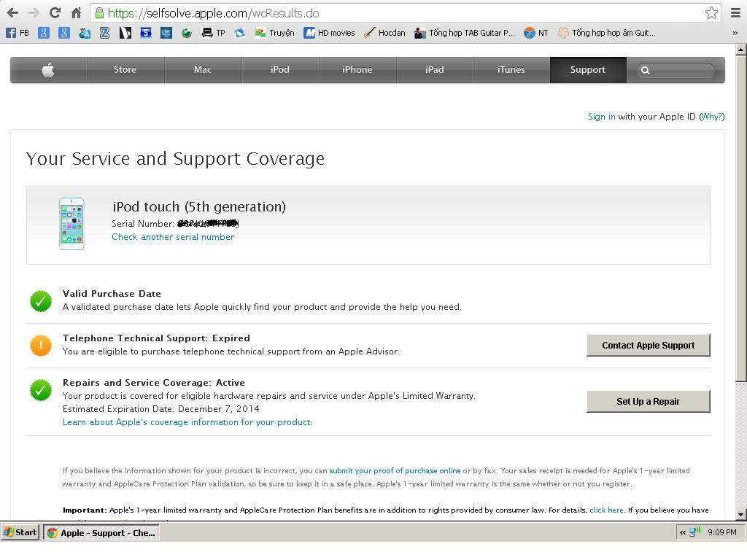
Task: Open the iPad tab
Action: click(435, 70)
